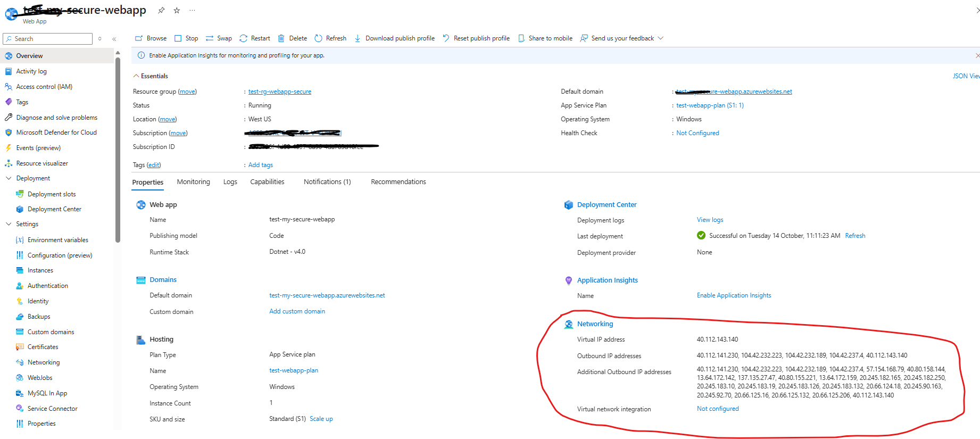Switch to the Capabilities tab

click(268, 182)
